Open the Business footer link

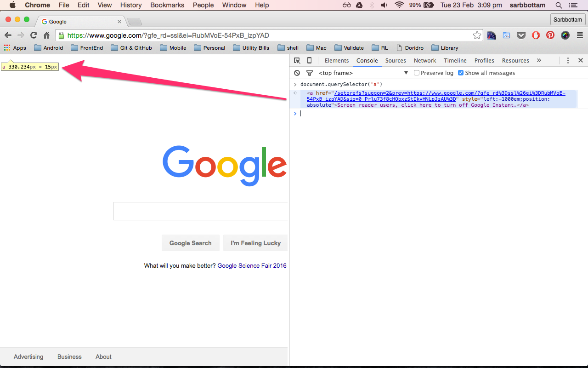point(69,356)
